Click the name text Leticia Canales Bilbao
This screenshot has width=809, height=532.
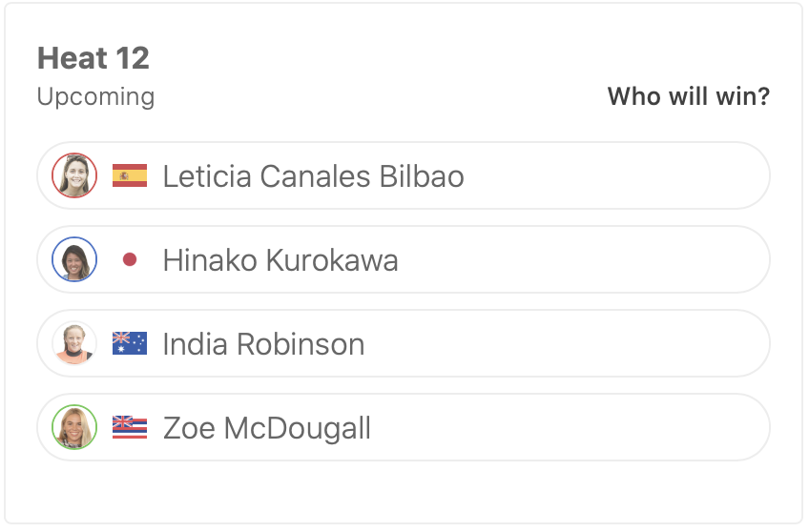[x=313, y=176]
